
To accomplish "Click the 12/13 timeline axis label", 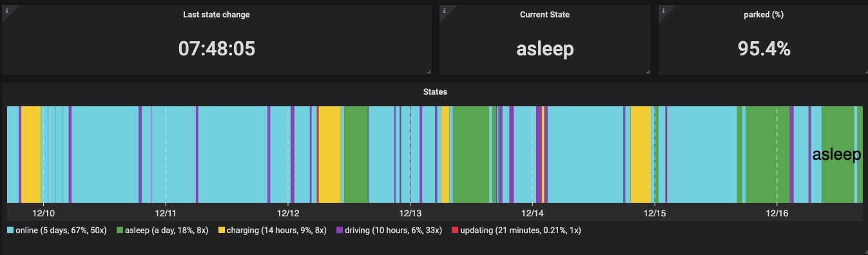I will pyautogui.click(x=410, y=212).
